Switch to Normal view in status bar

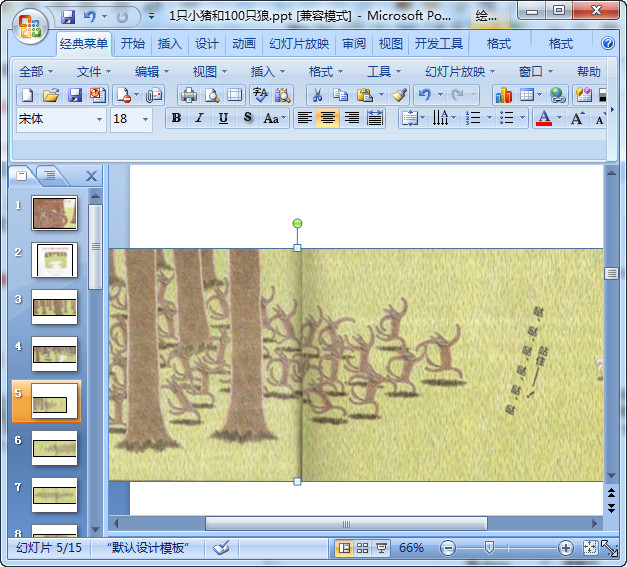pyautogui.click(x=343, y=548)
